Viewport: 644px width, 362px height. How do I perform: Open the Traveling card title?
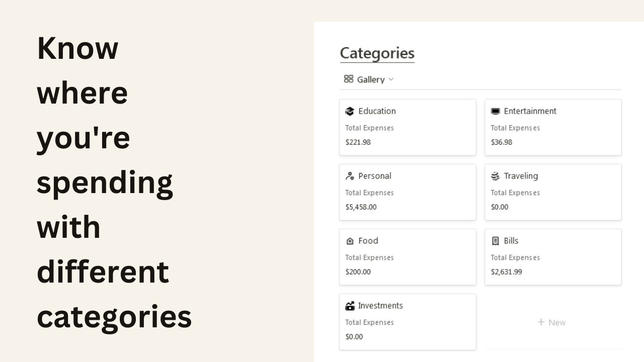[521, 176]
